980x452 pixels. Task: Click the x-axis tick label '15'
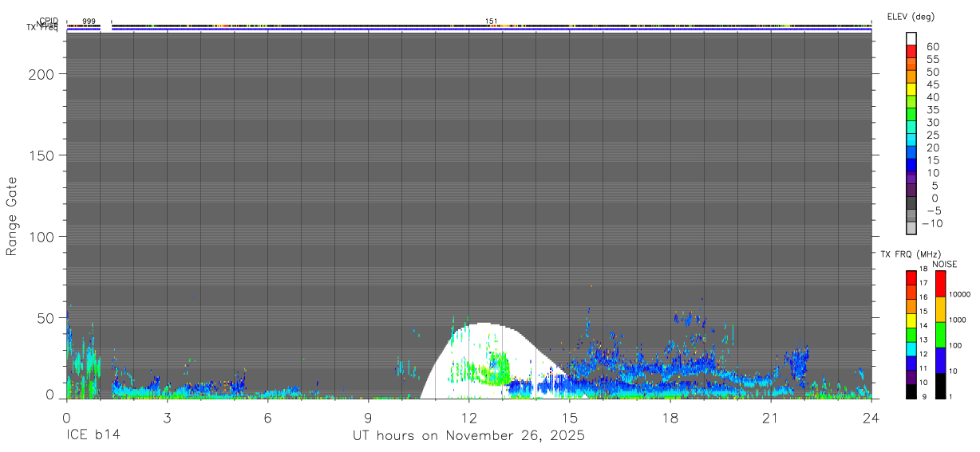[570, 418]
